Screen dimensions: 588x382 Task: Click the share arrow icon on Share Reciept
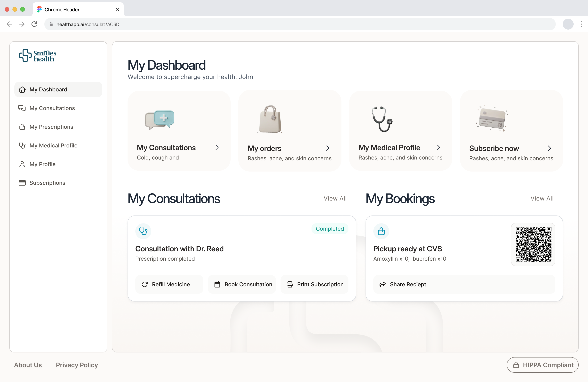383,284
